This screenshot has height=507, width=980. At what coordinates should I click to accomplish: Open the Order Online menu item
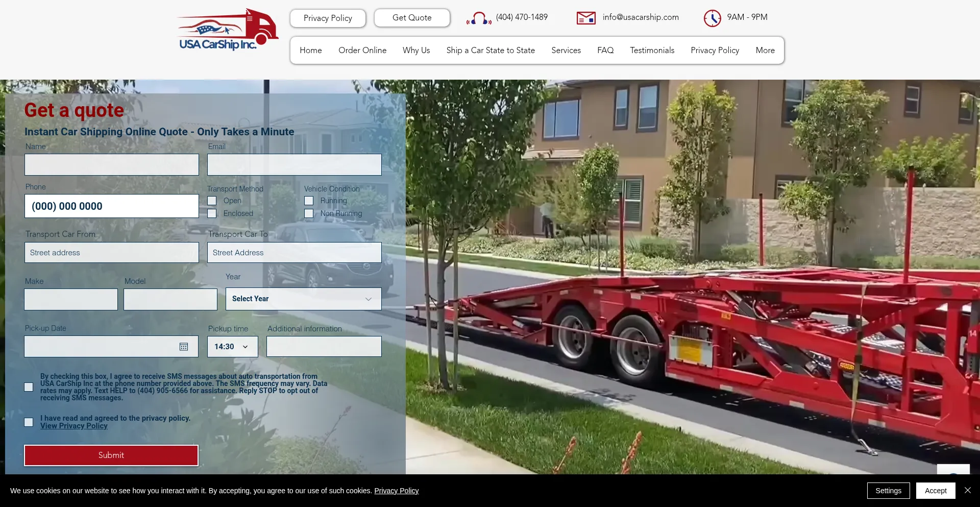[362, 50]
